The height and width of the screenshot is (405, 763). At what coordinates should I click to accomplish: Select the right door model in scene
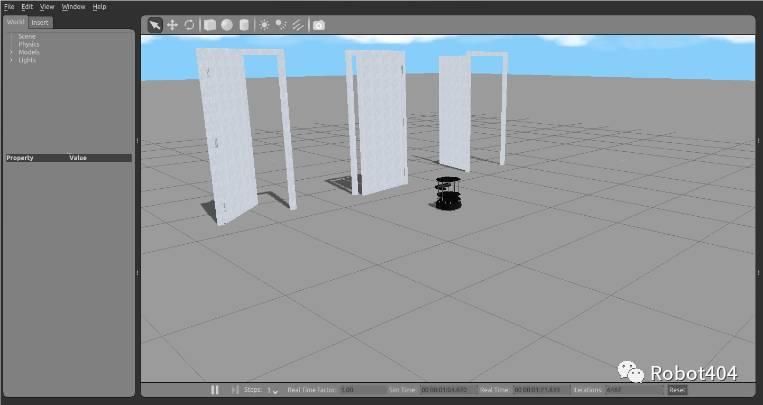pos(455,113)
